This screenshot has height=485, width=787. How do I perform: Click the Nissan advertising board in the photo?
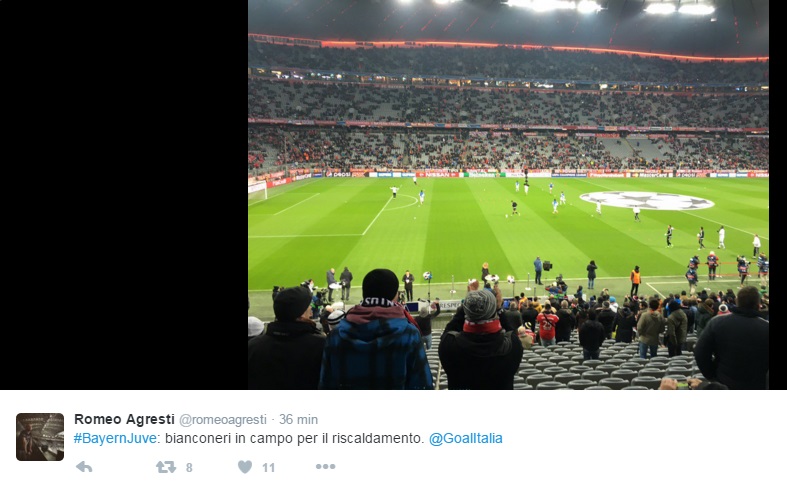438,175
